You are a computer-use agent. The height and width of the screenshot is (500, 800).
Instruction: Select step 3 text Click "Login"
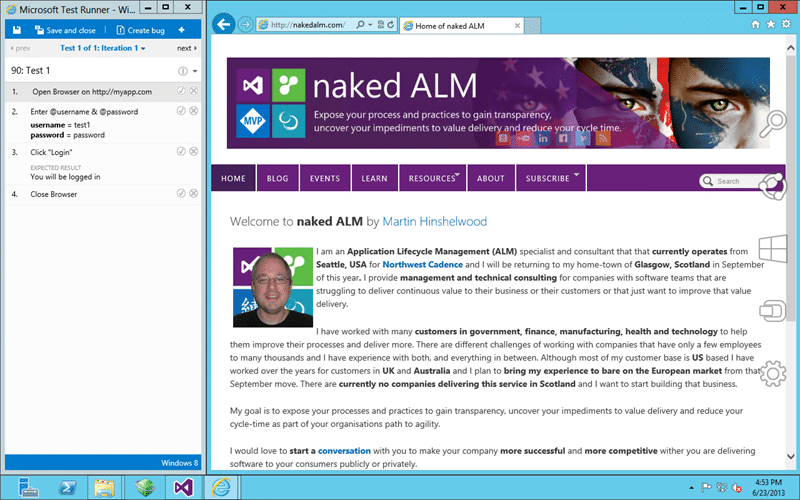(x=51, y=152)
